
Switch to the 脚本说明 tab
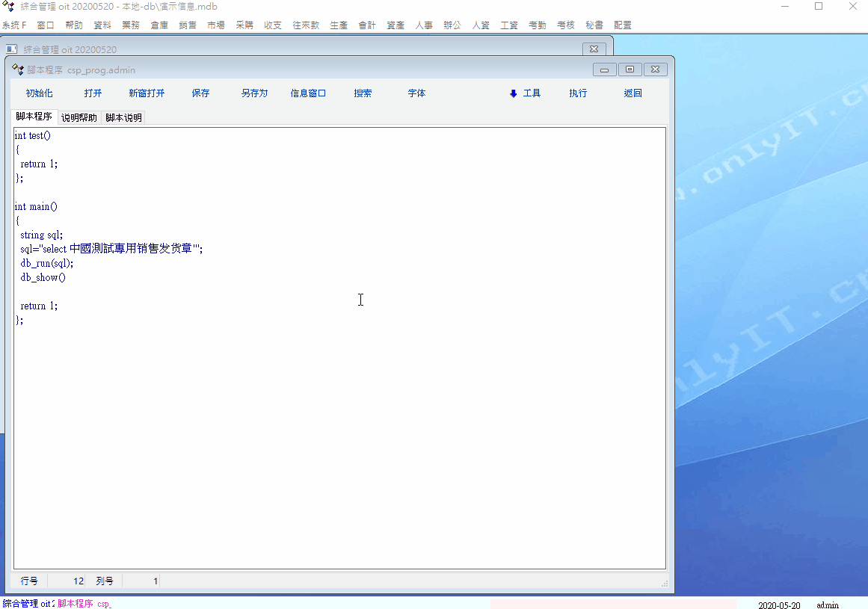click(x=123, y=118)
